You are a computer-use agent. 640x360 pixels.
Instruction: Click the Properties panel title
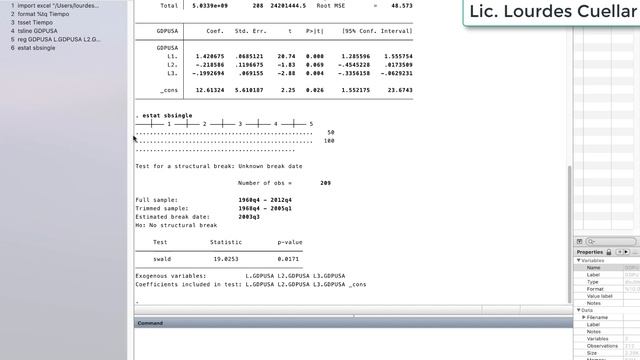589,252
